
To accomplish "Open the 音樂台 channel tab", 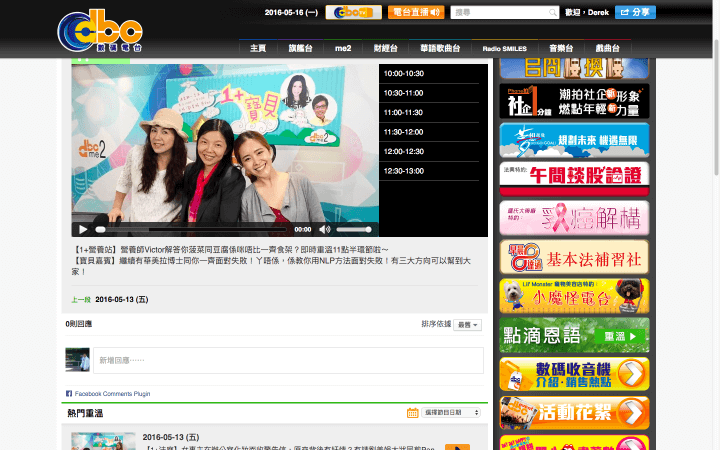I will pyautogui.click(x=561, y=48).
